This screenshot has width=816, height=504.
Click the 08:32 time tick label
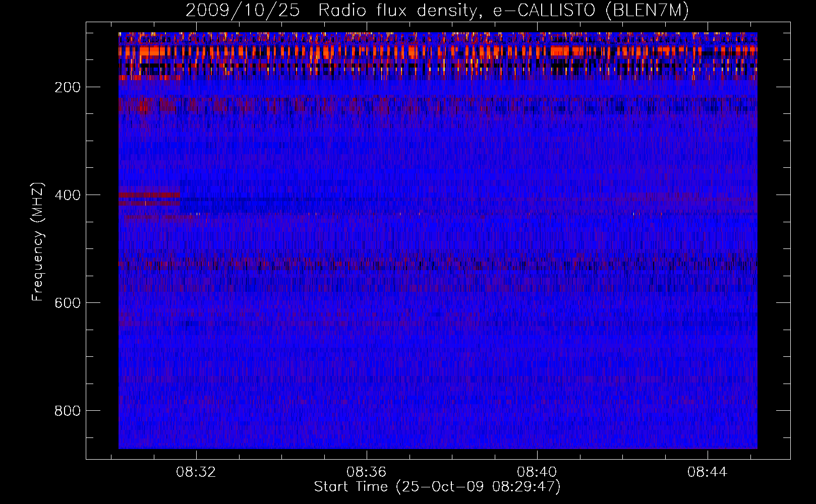point(196,472)
